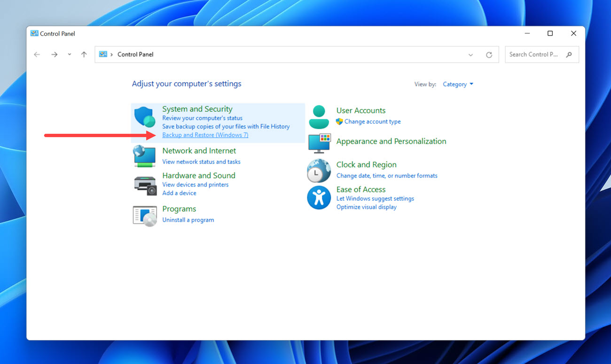Click Control Panel breadcrumb in address bar
This screenshot has width=611, height=364.
[135, 54]
